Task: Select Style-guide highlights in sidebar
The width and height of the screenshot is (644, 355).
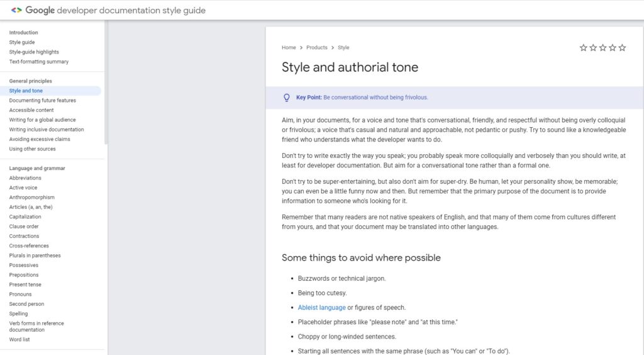Action: [x=34, y=52]
